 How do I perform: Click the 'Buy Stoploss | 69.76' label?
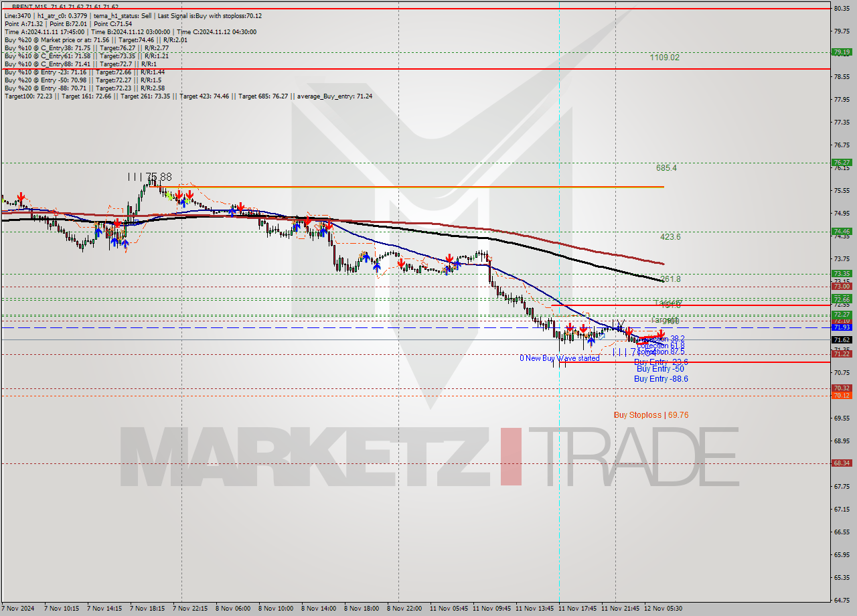(x=651, y=414)
